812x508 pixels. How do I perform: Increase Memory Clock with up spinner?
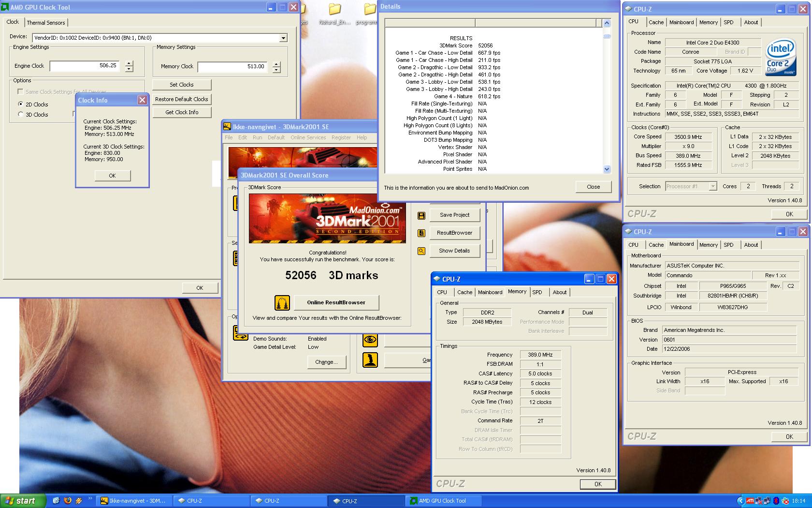tap(276, 64)
